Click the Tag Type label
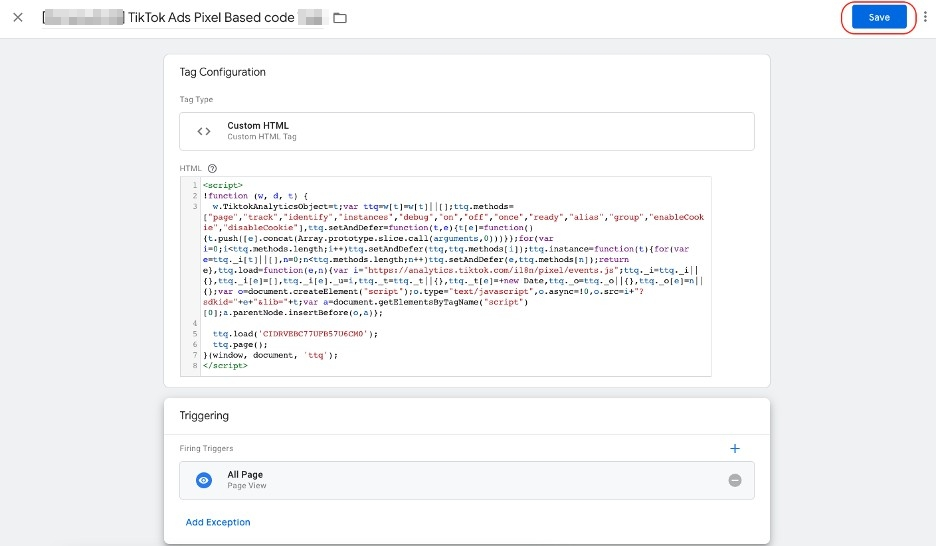 196,99
